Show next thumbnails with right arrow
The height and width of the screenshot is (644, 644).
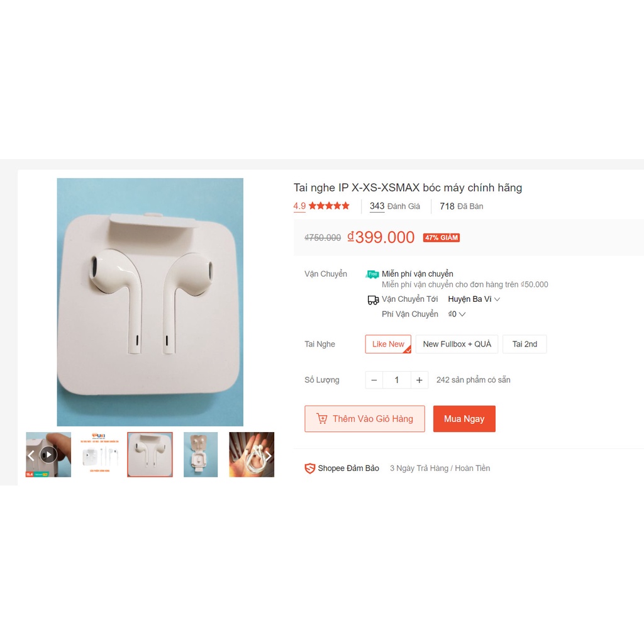pyautogui.click(x=268, y=455)
